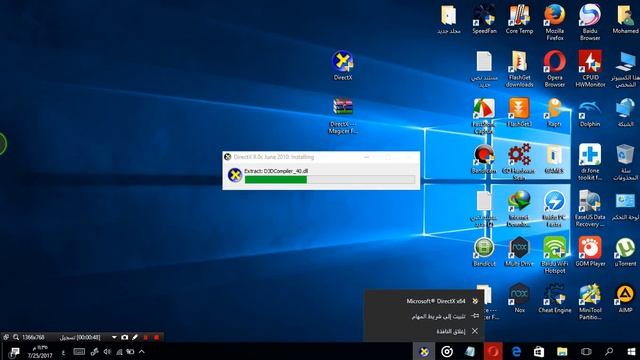Stop recording with the red square button
This screenshot has width=640, height=360.
pos(156,338)
